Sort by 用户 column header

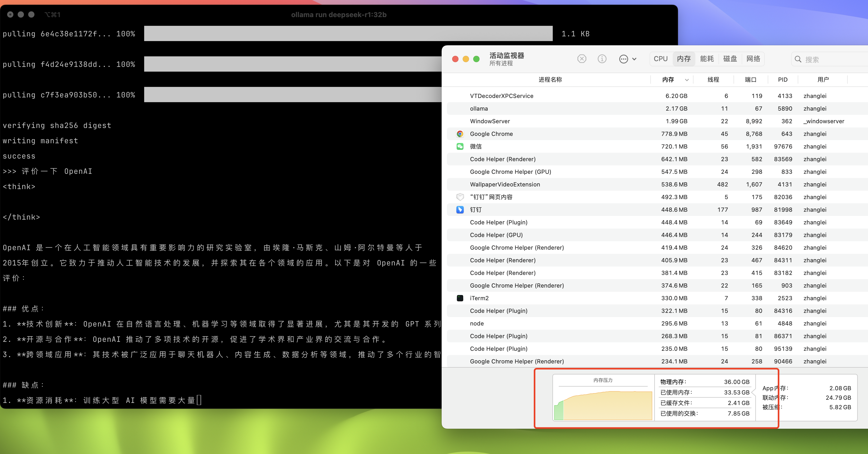(x=823, y=80)
